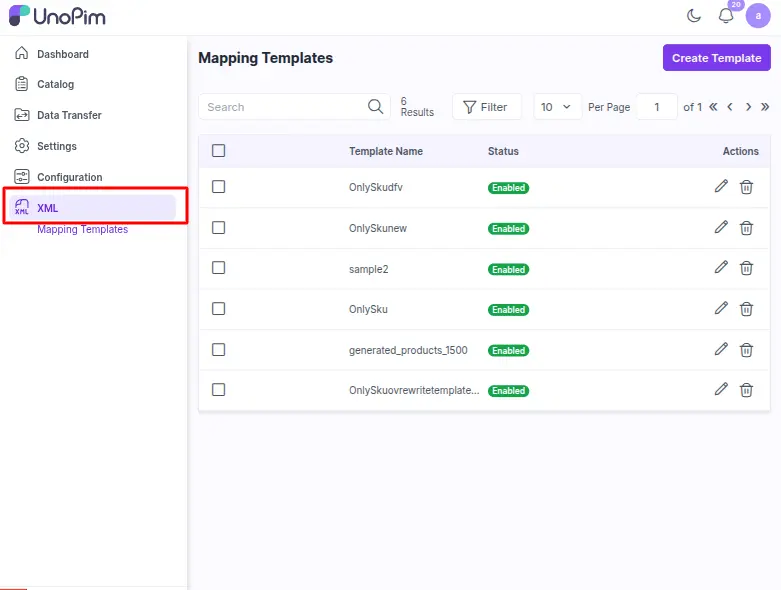Select the OnlySkunew row checkbox
This screenshot has height=590, width=781.
click(219, 228)
